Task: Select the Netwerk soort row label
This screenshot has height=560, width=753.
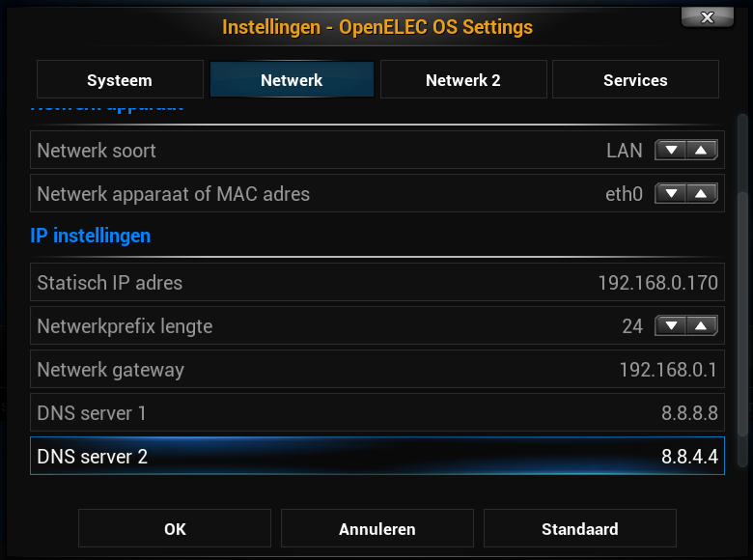Action: coord(97,151)
